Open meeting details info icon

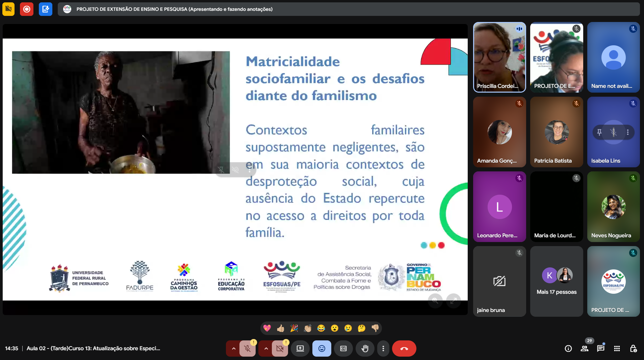point(568,349)
